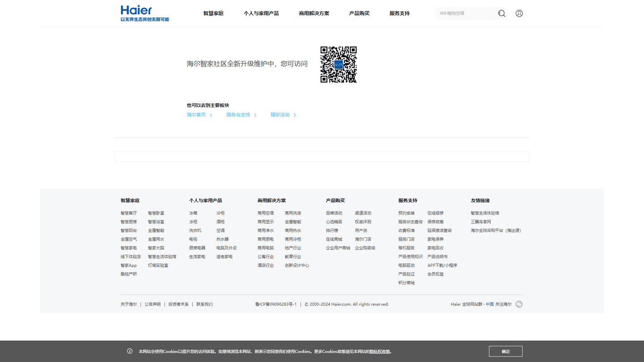This screenshot has height=362, width=644.
Task: Open 权威评测 footer link
Action: click(x=363, y=222)
